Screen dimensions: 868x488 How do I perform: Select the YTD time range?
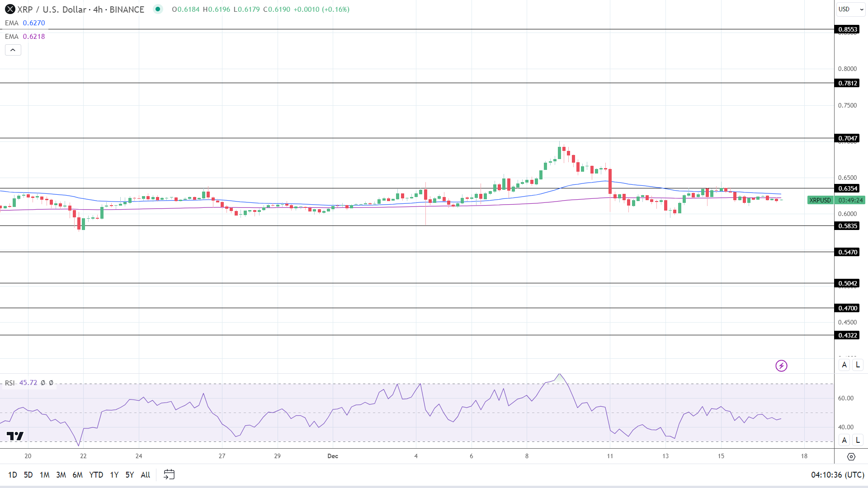[x=96, y=475]
